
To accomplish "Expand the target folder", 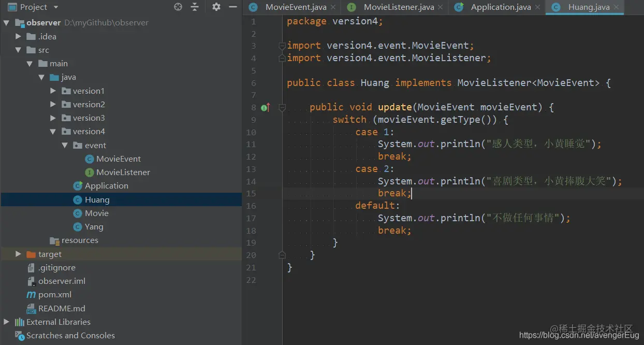I will 18,254.
